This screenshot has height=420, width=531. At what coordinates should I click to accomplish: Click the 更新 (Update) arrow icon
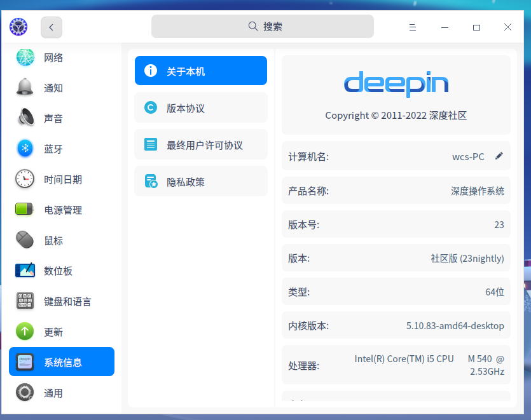pyautogui.click(x=24, y=332)
